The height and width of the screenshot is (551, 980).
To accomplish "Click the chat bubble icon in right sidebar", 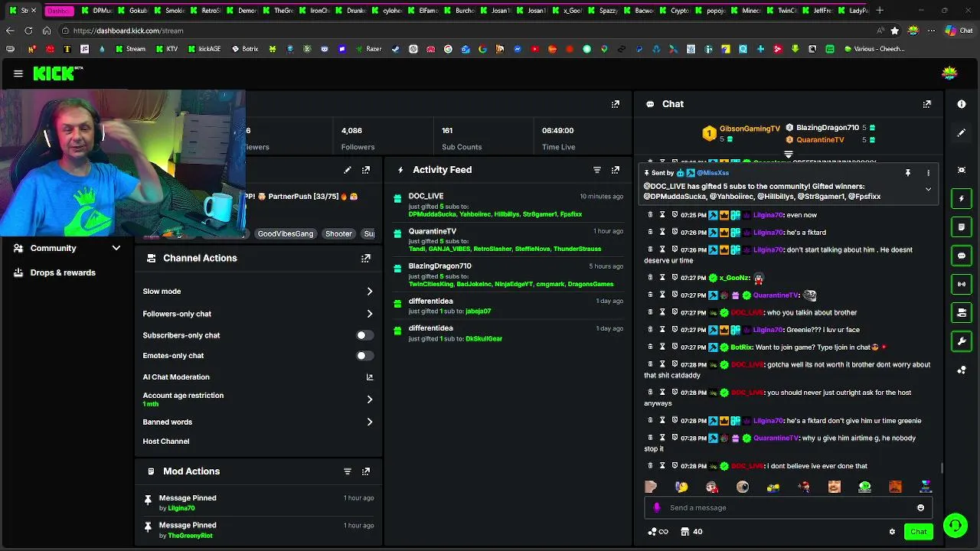I will click(x=962, y=256).
